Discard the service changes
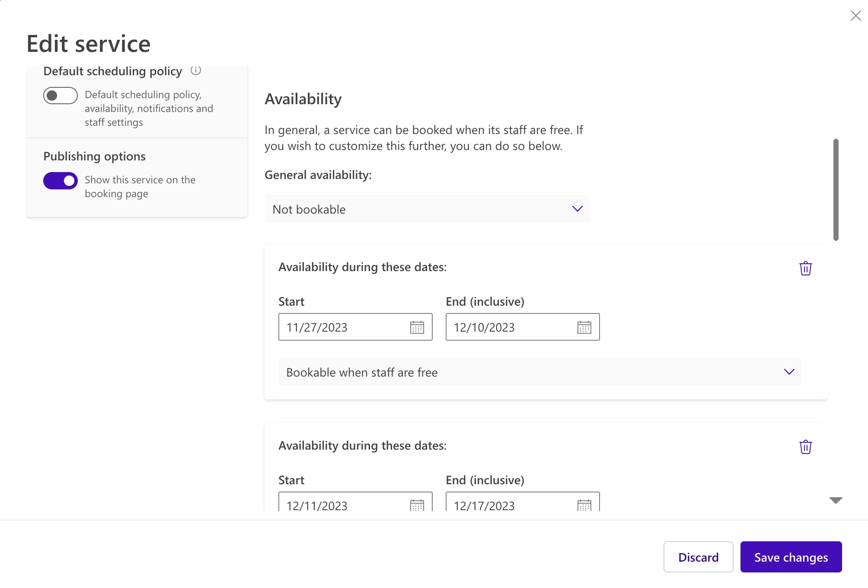Viewport: 868px width, 588px height. click(x=698, y=557)
